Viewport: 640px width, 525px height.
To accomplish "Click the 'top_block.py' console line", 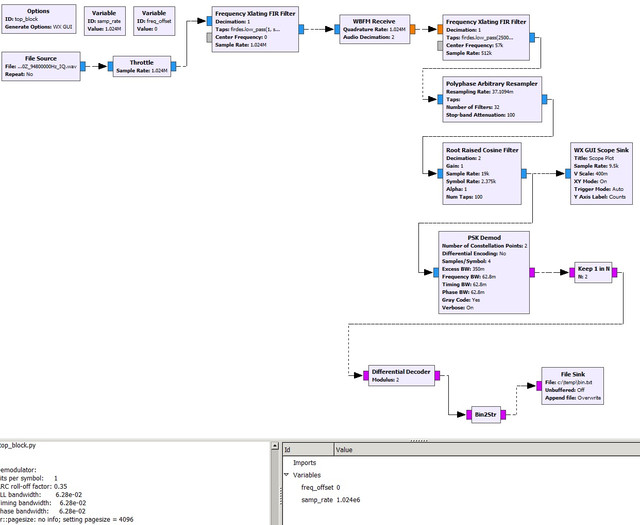I will coord(18,445).
